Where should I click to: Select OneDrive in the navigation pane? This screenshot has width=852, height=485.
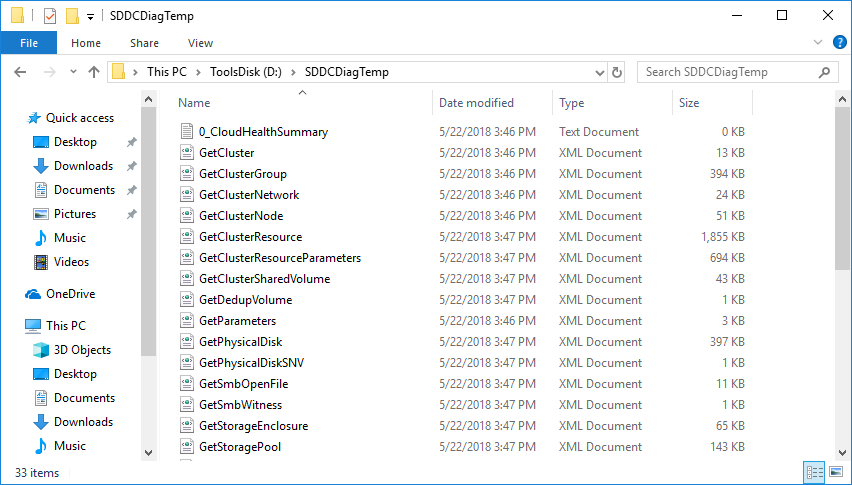71,294
